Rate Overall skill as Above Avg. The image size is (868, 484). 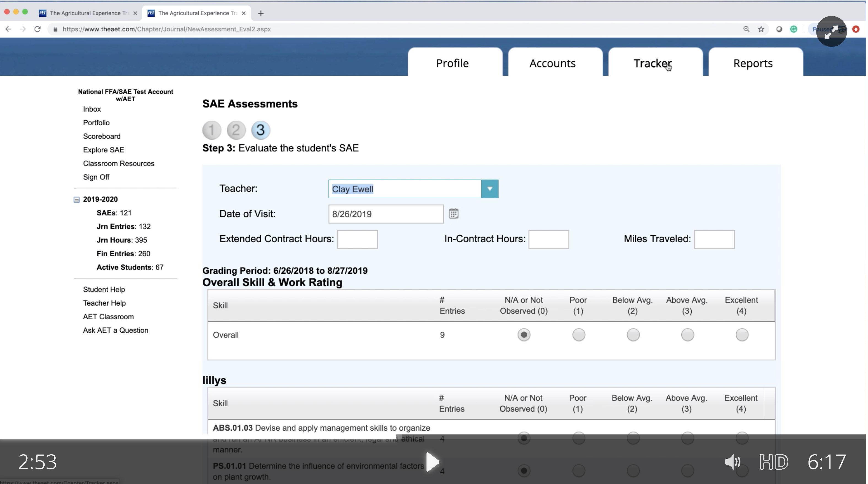[x=688, y=335]
